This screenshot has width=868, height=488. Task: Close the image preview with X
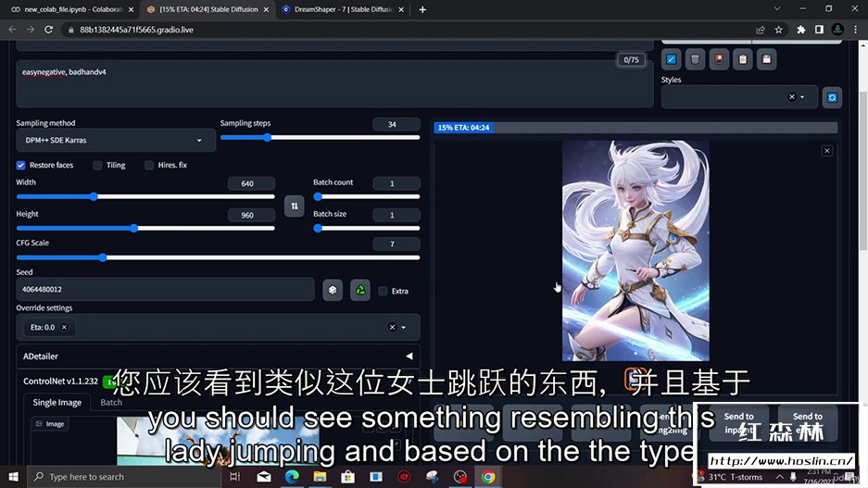[826, 151]
